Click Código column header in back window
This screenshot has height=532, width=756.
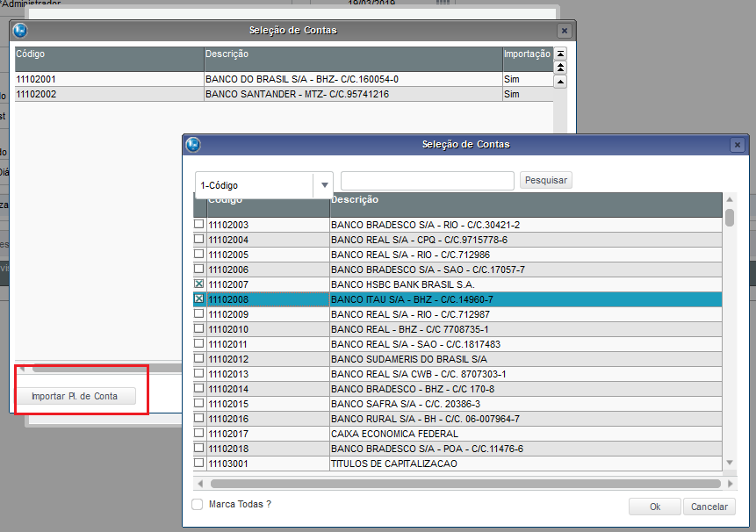click(x=110, y=60)
